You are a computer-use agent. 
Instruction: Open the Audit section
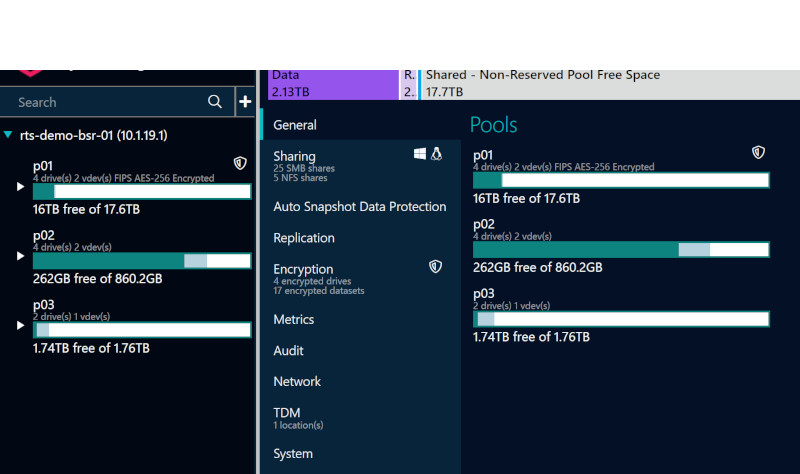(361, 351)
